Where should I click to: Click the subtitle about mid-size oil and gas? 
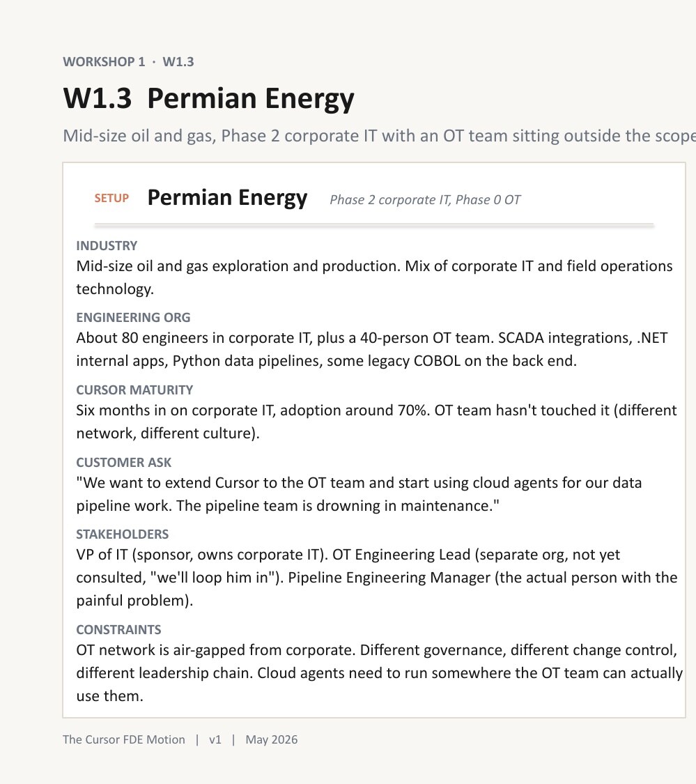pyautogui.click(x=379, y=135)
